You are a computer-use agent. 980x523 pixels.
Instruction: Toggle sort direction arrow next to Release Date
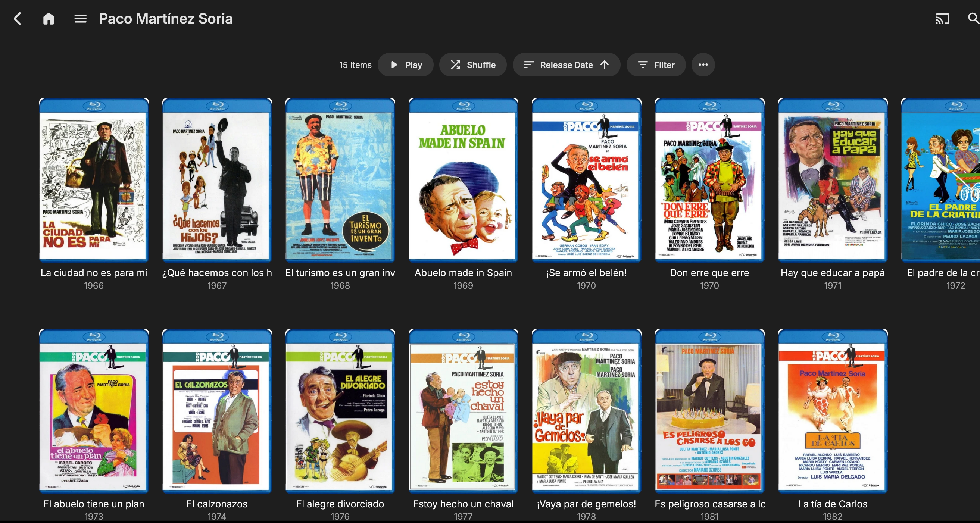(x=605, y=65)
